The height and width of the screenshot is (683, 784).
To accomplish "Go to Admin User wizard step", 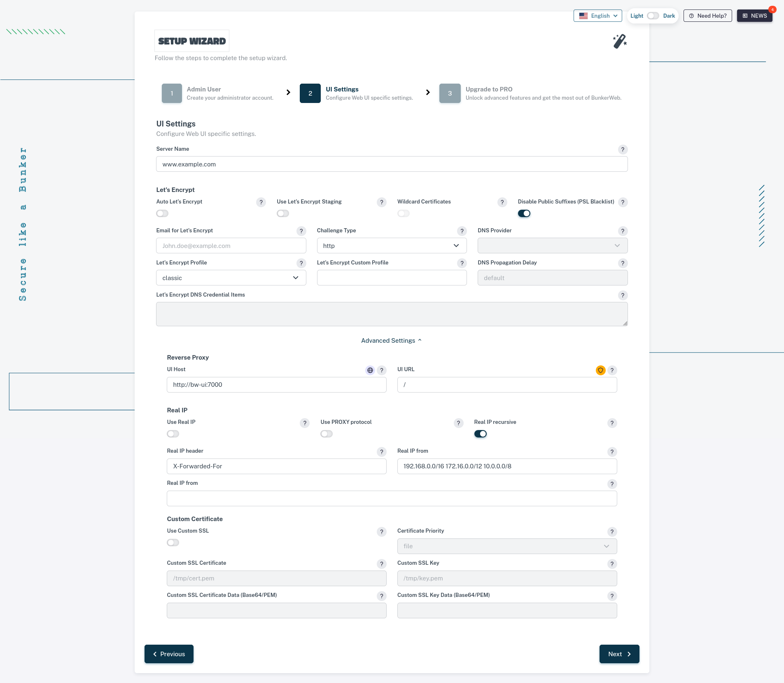I will pos(172,94).
